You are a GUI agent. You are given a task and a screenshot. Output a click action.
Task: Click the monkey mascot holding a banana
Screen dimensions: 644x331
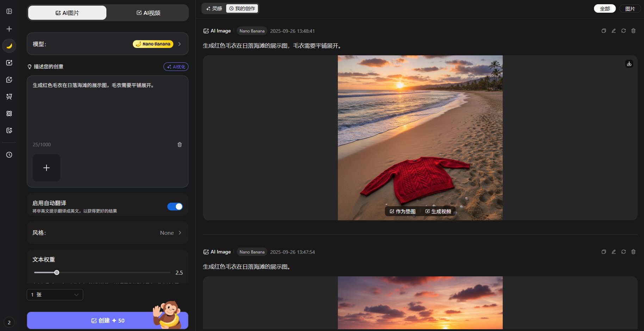pyautogui.click(x=168, y=315)
